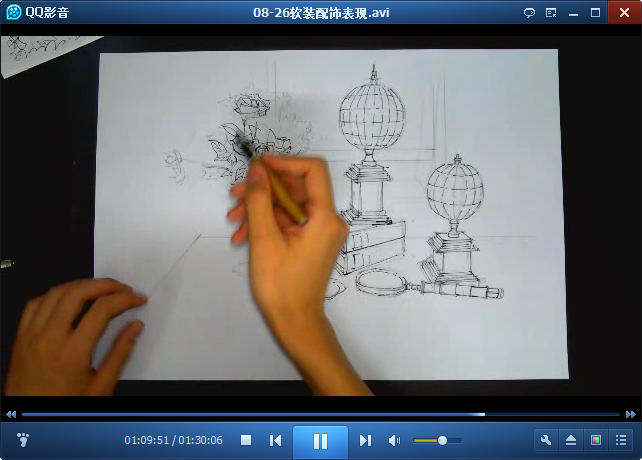
Task: Skip to the previous video
Action: [275, 440]
